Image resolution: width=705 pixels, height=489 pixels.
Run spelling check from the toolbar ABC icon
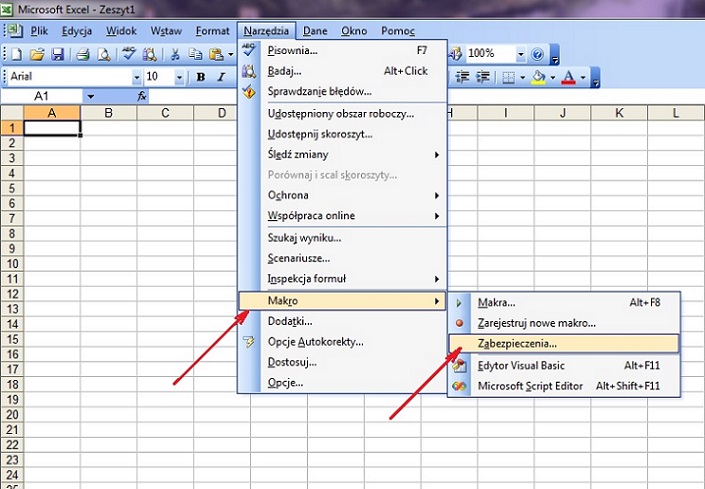(129, 53)
